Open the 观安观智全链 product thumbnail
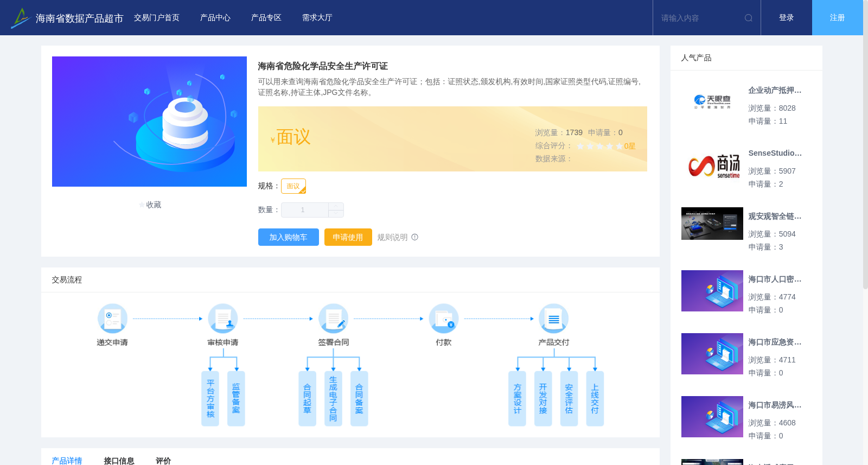Screen dimensions: 868x465 (x=712, y=224)
